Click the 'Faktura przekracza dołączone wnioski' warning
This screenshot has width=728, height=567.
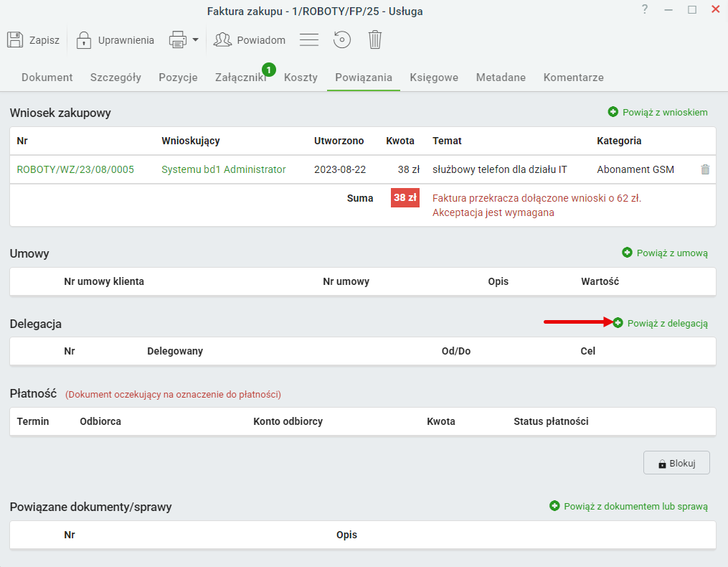pos(536,205)
